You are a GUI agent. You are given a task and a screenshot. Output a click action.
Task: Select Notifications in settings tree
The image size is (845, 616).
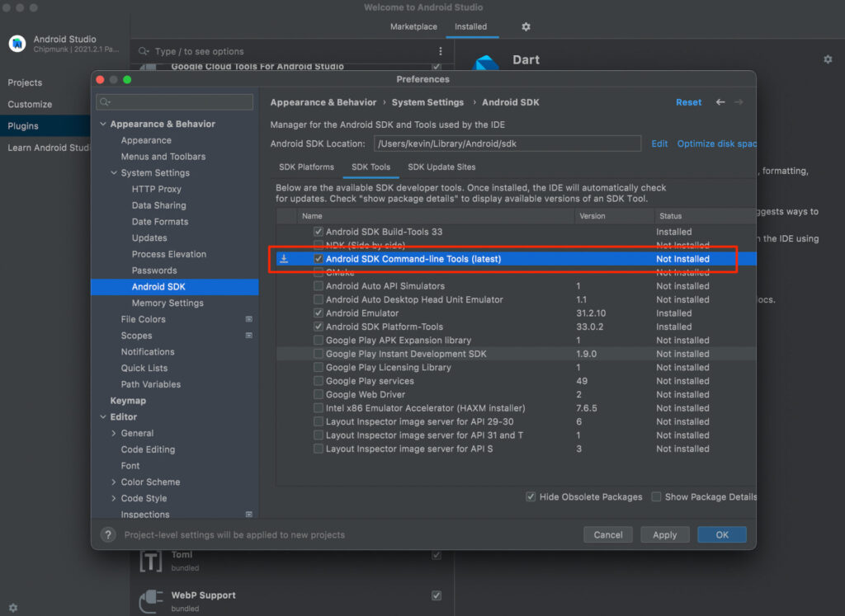pyautogui.click(x=148, y=351)
